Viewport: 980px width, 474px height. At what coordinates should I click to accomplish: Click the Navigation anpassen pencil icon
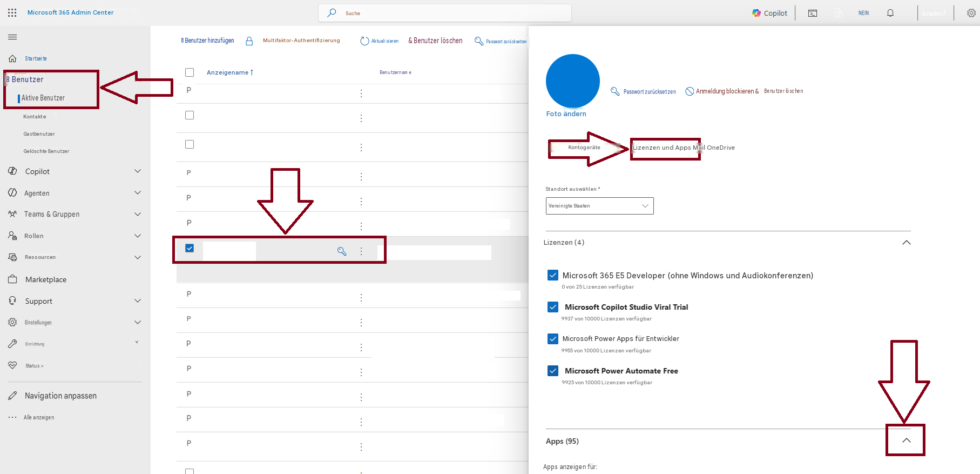click(12, 396)
